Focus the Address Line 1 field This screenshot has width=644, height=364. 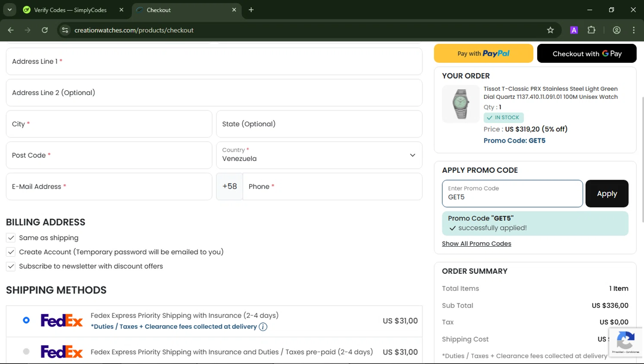pos(214,61)
